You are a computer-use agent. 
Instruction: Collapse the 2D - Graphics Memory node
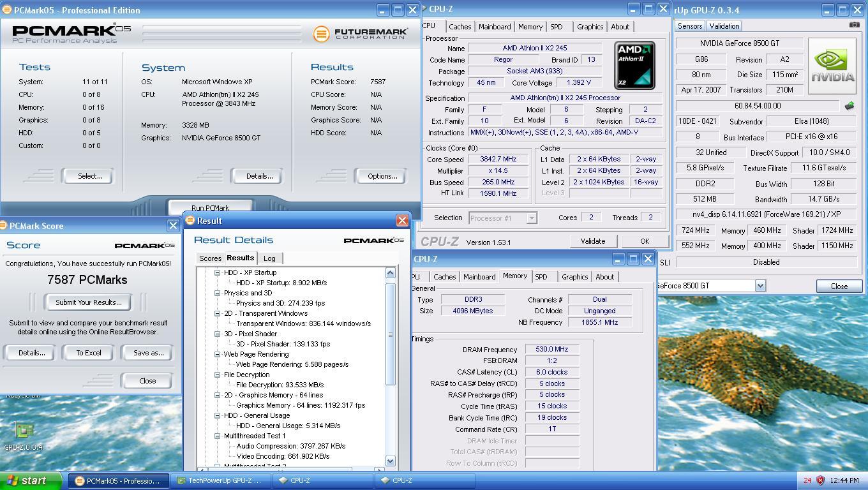point(217,395)
